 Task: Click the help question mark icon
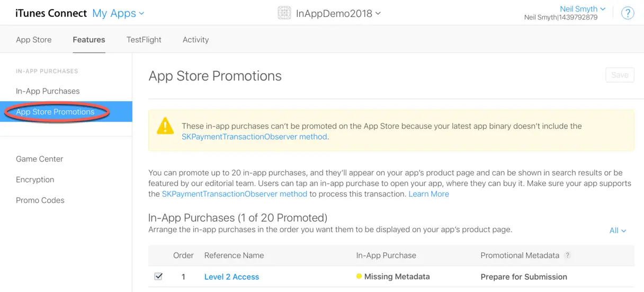pos(628,13)
